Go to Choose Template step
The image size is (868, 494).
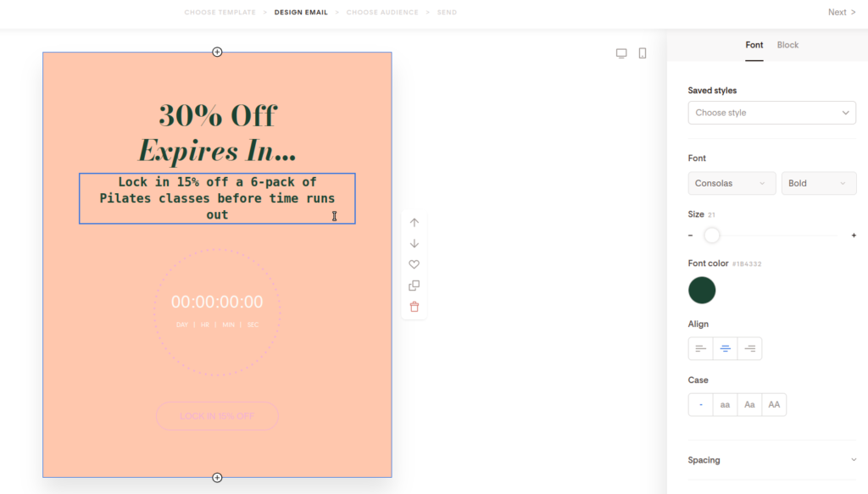(x=220, y=12)
